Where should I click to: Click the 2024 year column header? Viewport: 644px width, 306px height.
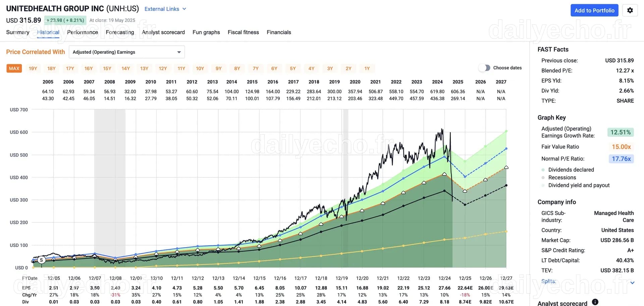tap(437, 82)
